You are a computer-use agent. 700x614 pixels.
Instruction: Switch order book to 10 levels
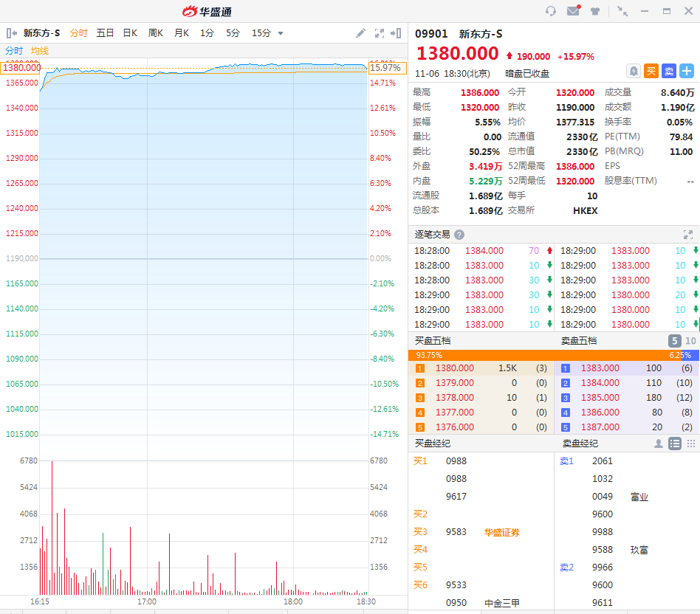690,341
